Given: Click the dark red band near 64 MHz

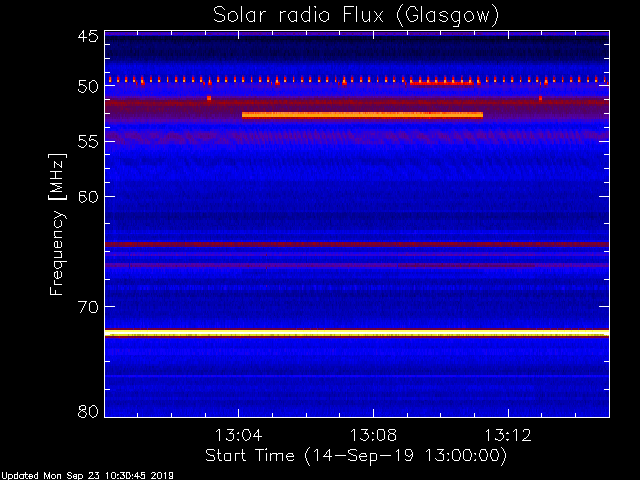Looking at the screenshot, I should [357, 244].
